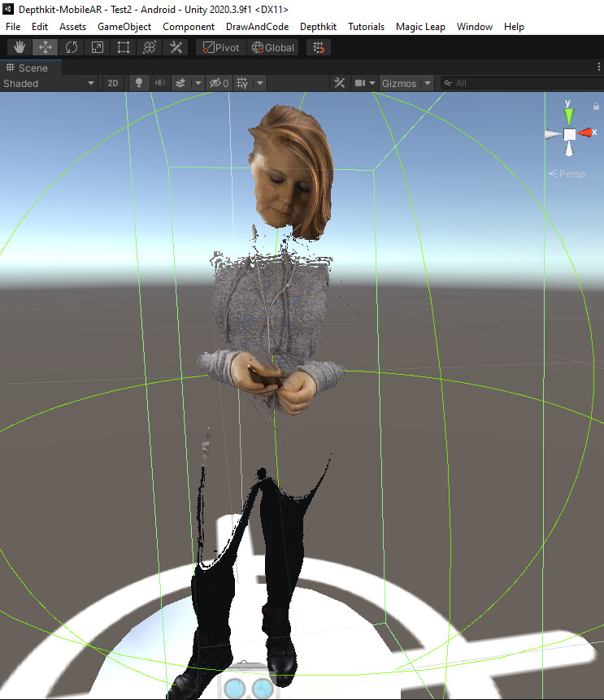Open the custom editor tools

click(176, 48)
